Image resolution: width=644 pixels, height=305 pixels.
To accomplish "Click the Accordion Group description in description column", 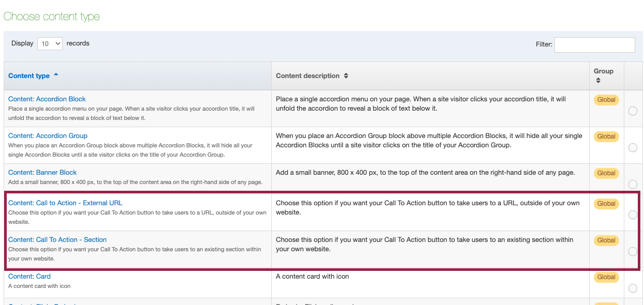I will point(429,140).
